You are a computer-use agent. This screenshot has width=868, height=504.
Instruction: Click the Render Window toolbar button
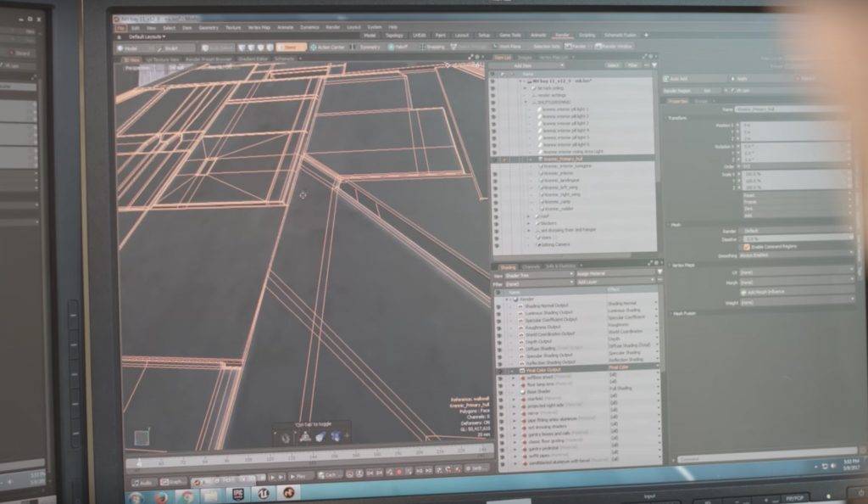click(x=614, y=46)
